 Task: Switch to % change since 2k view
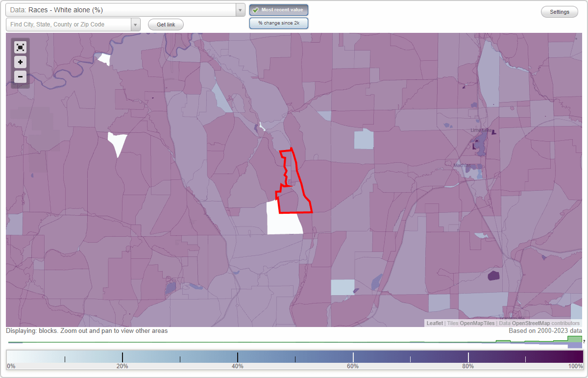(x=278, y=23)
